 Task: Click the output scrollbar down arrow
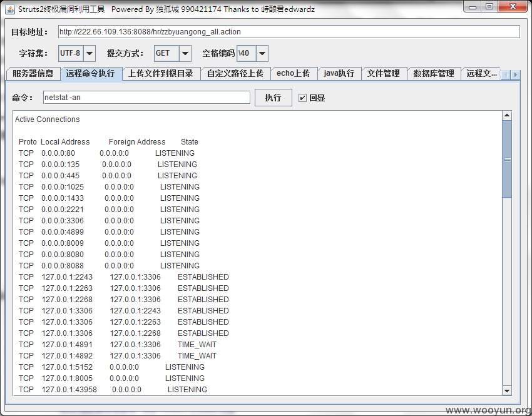(507, 390)
